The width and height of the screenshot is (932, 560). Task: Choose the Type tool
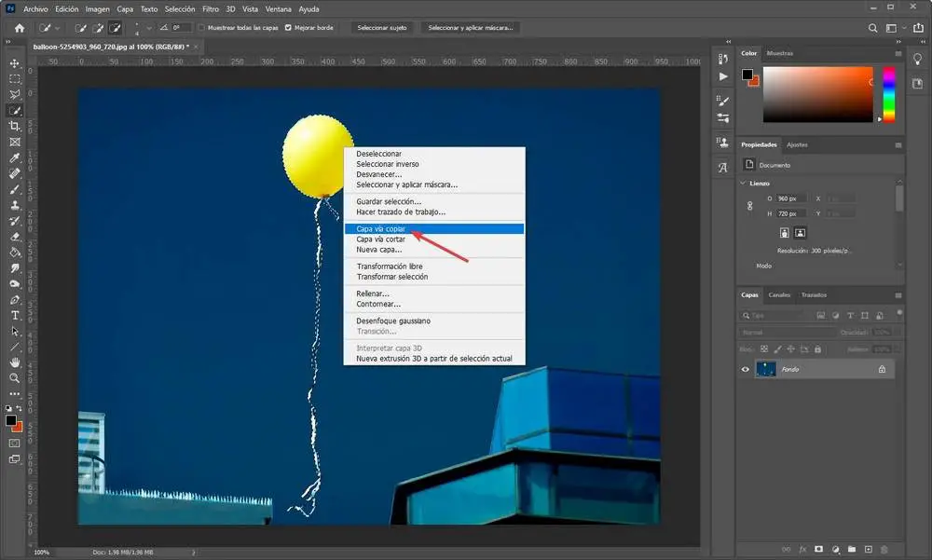(15, 315)
